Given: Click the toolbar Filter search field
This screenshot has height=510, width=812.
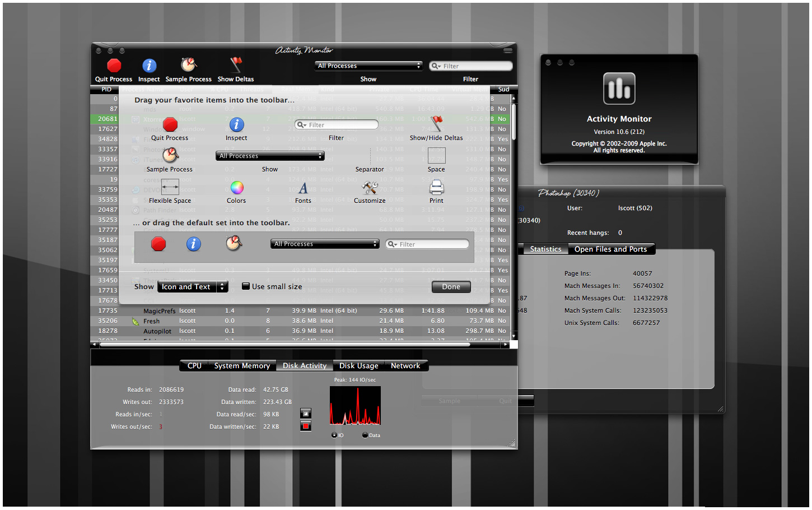Looking at the screenshot, I should [471, 66].
